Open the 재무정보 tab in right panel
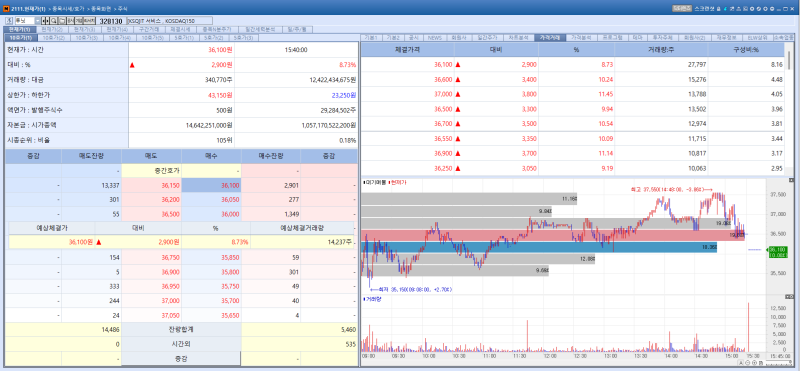Image resolution: width=800 pixels, height=371 pixels. click(726, 38)
